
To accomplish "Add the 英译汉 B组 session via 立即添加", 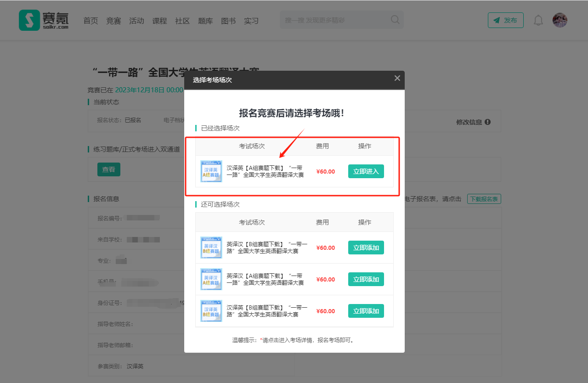I will (x=366, y=248).
